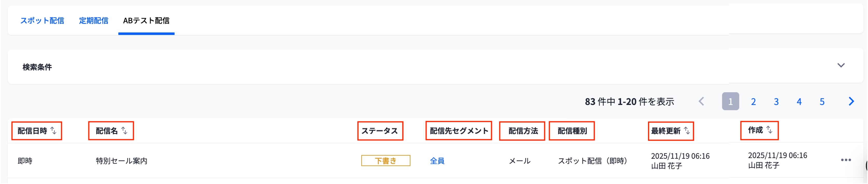Viewport: 868px width, 184px height.
Task: Open the 特別セール案内 delivery row
Action: click(122, 161)
